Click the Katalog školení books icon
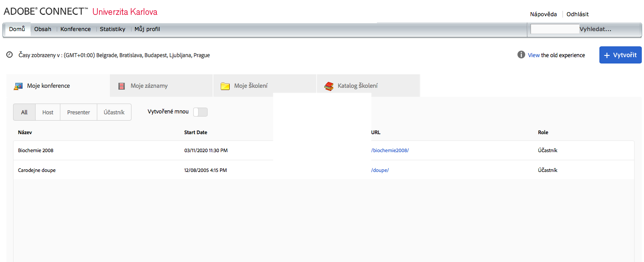 pos(329,86)
